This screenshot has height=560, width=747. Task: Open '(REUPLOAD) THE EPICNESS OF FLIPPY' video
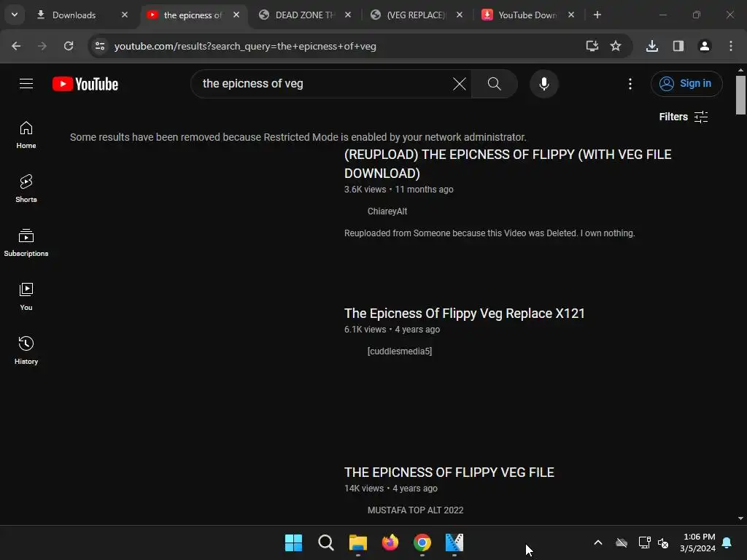click(x=508, y=164)
